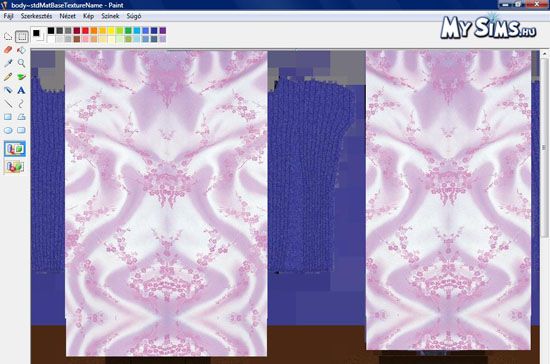Screen dimensions: 550x364
Task: Choose the Brush tool
Action: [x=21, y=76]
